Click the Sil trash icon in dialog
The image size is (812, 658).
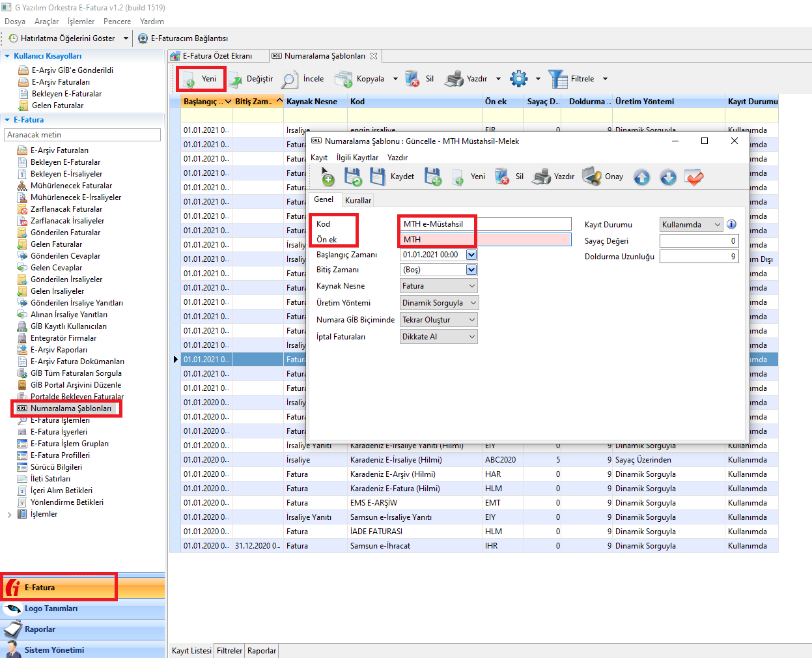(502, 177)
